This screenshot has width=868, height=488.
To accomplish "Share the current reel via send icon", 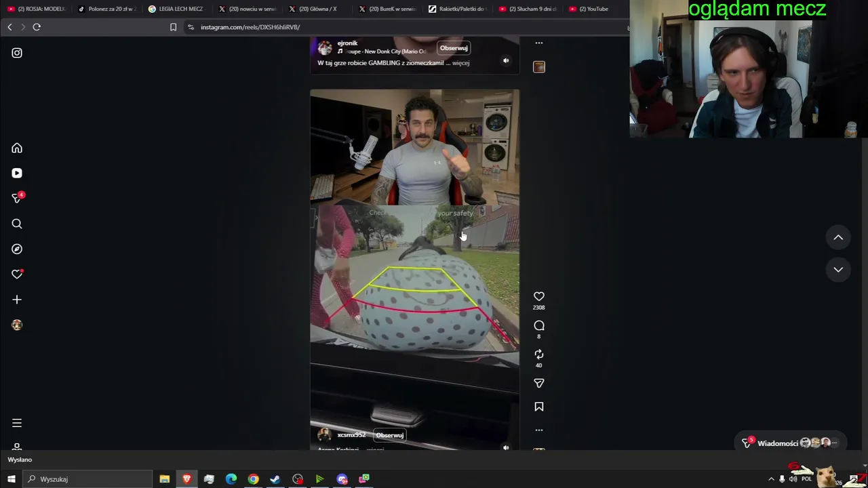I will pyautogui.click(x=539, y=384).
